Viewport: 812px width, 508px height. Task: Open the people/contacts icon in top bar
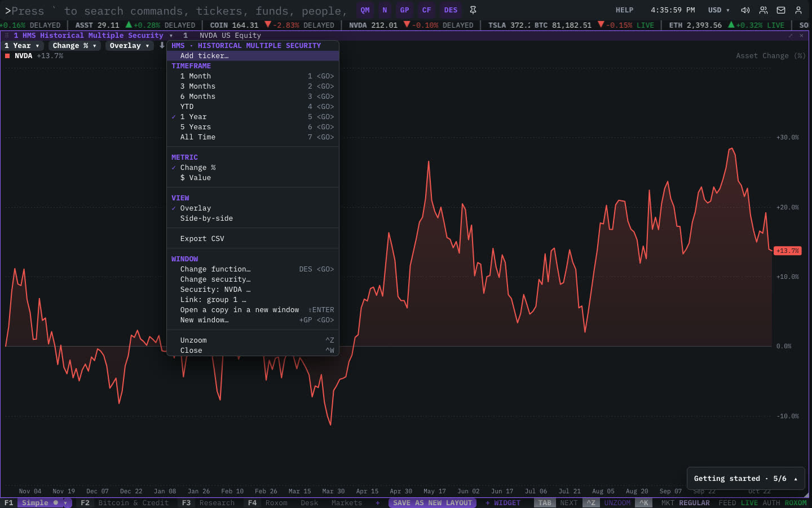(x=764, y=10)
